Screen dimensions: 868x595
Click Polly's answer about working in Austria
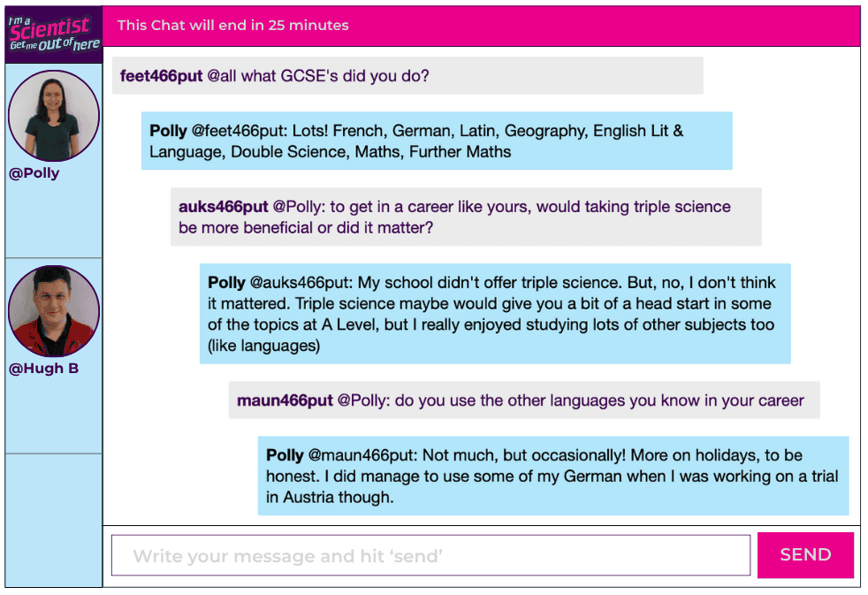[552, 476]
